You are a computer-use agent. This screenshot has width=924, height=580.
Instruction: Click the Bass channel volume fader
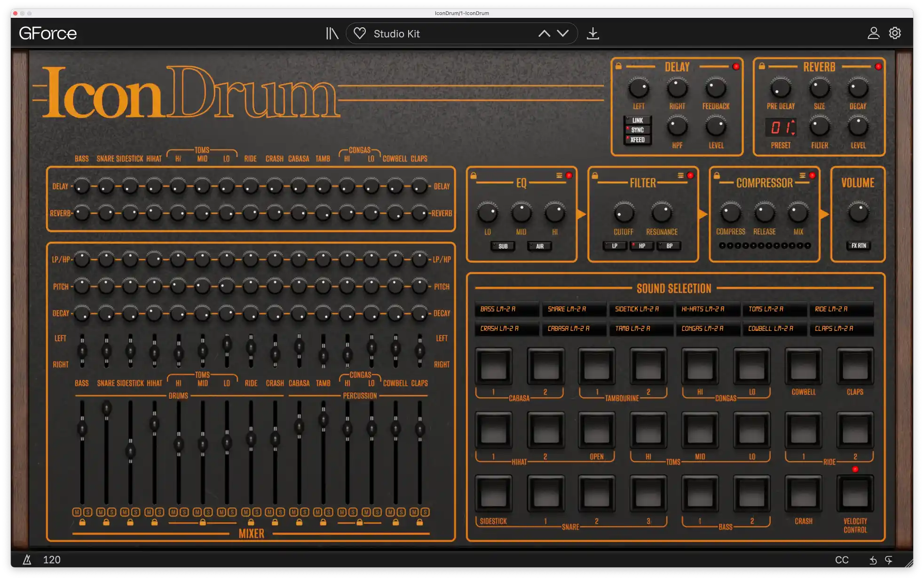tap(82, 429)
